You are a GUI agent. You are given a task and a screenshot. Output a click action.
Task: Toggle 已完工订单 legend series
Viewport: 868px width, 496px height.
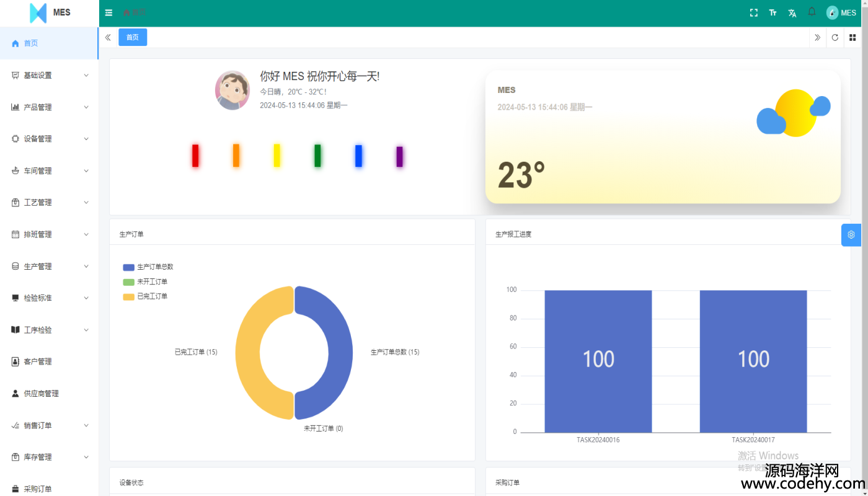pos(145,296)
